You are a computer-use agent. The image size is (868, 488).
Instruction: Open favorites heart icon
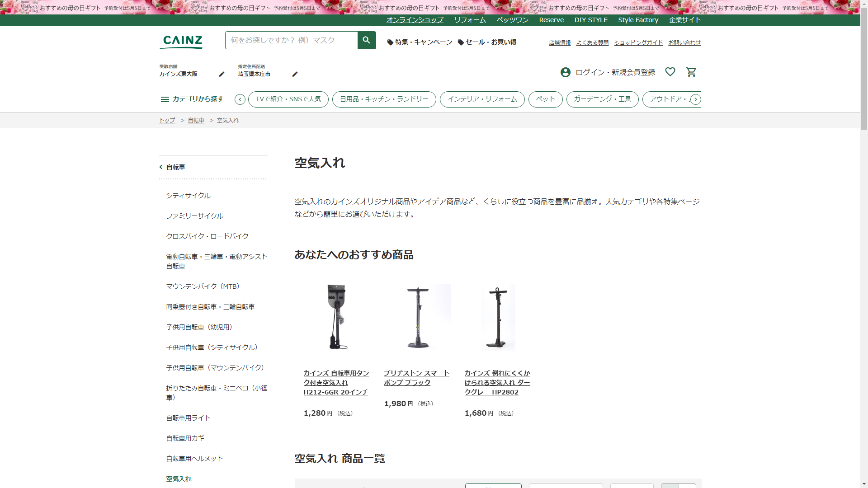click(x=670, y=72)
